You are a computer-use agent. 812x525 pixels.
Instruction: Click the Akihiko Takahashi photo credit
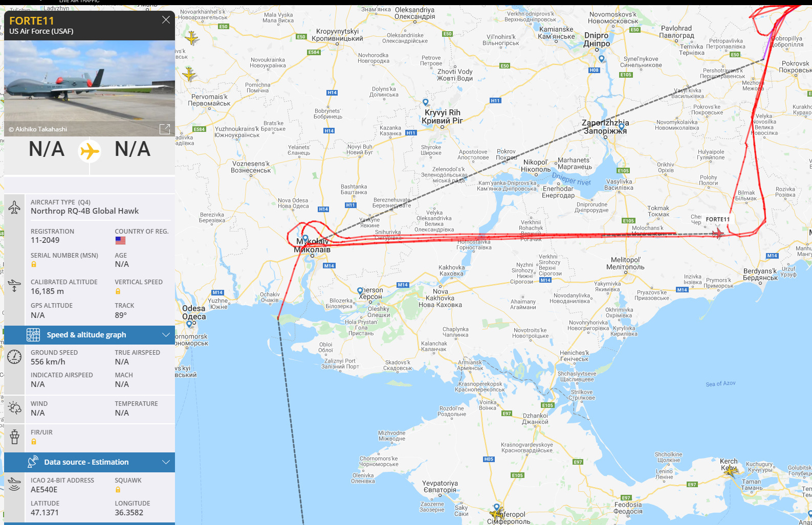click(x=38, y=129)
